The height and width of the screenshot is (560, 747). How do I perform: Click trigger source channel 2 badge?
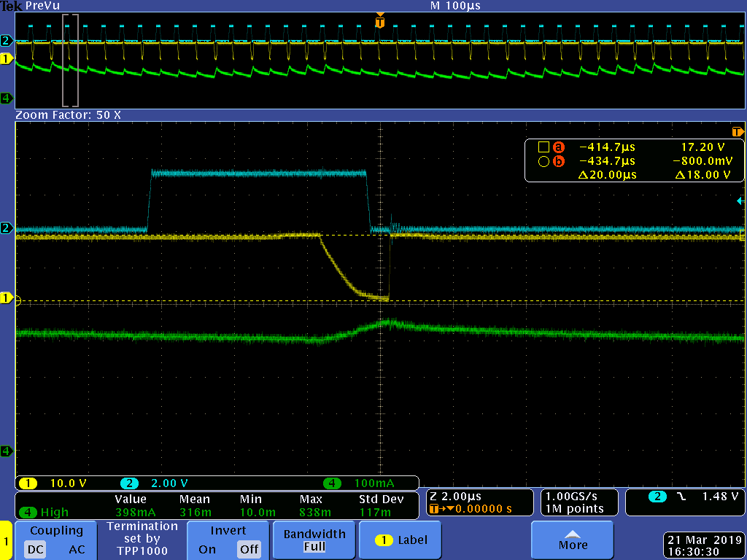(x=657, y=497)
